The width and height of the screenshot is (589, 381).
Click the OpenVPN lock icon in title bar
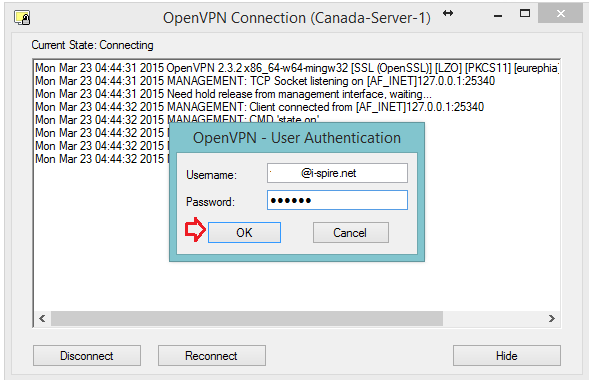[22, 18]
